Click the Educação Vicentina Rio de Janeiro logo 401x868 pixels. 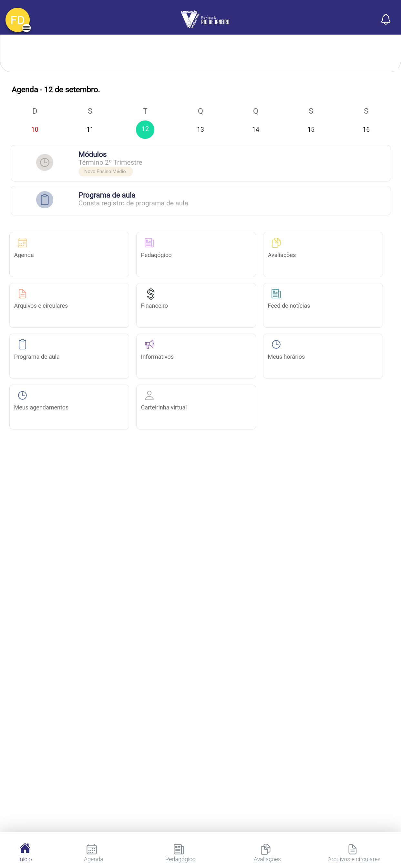point(205,19)
